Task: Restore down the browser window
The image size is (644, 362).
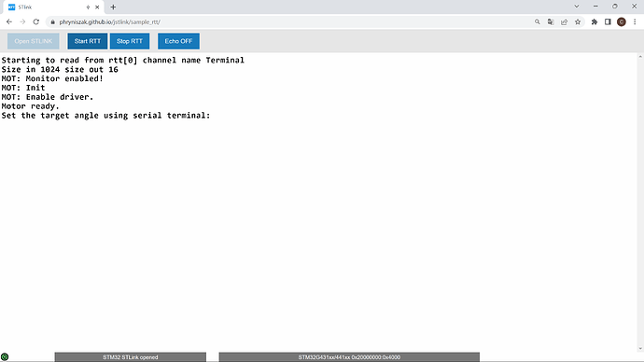Action: (x=615, y=7)
